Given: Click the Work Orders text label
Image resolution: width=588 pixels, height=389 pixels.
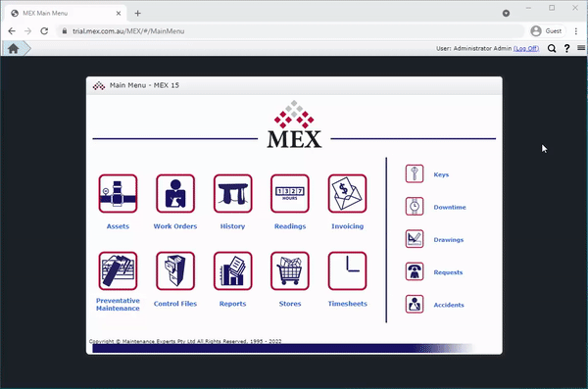Looking at the screenshot, I should 175,226.
